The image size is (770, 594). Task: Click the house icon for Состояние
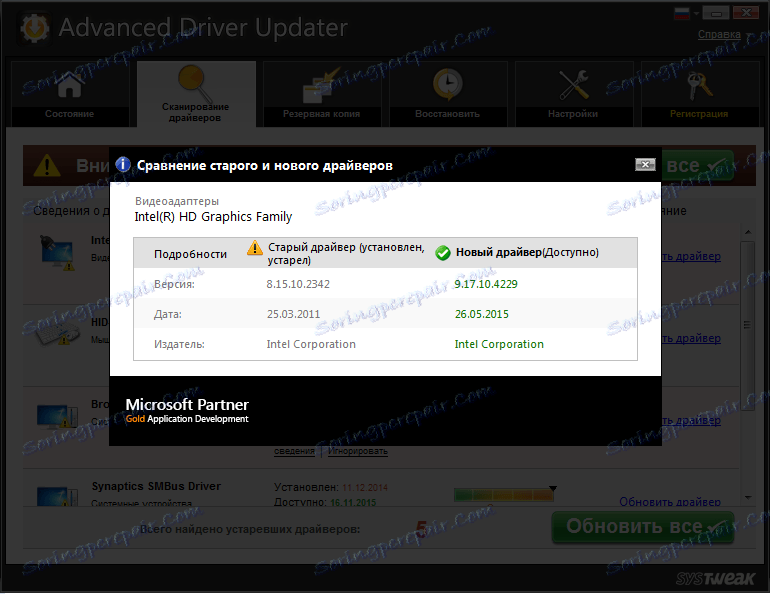[x=70, y=84]
